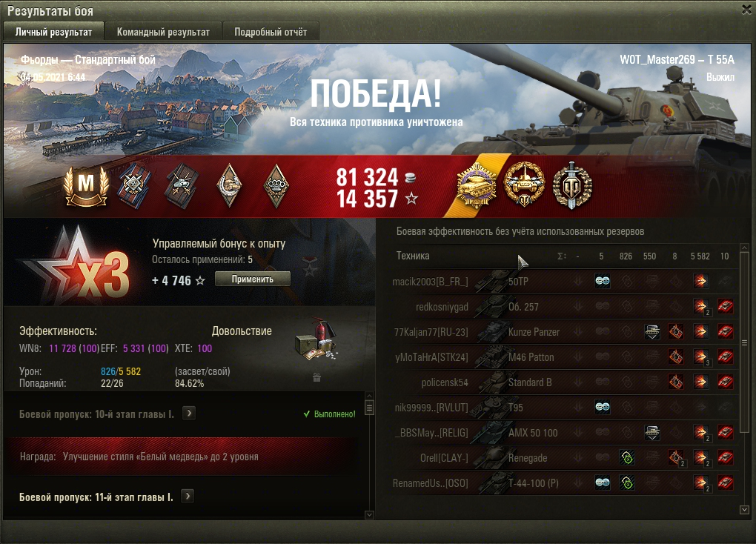Click the spotted icon in macik2003 row
The width and height of the screenshot is (756, 544).
[x=602, y=281]
